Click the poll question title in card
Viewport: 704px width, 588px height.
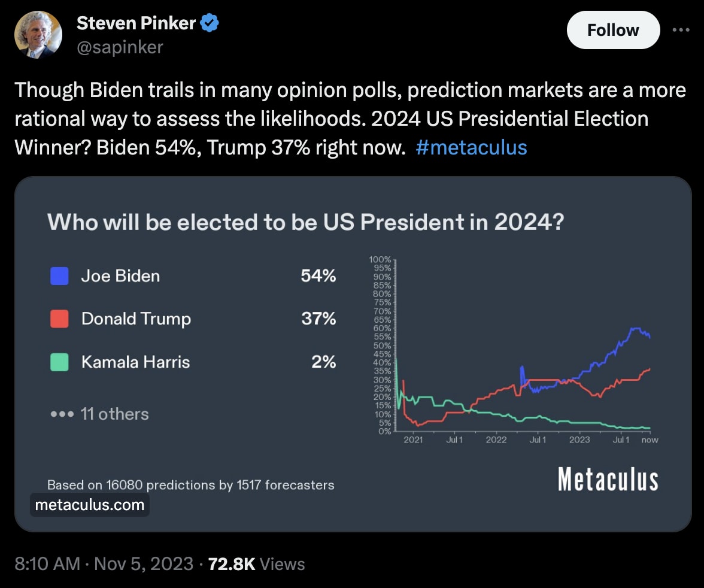point(305,223)
